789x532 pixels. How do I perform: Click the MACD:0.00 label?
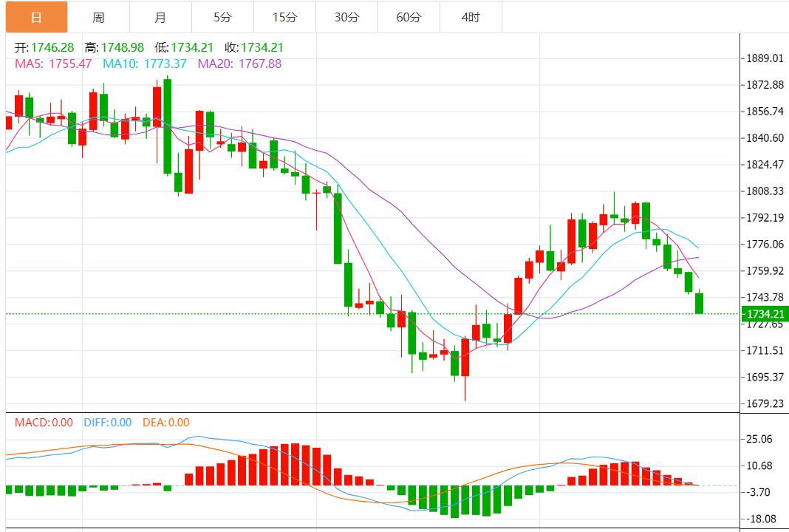44,423
